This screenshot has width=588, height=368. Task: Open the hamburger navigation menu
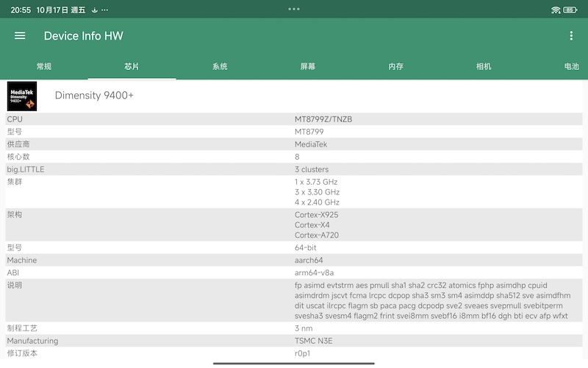click(20, 36)
